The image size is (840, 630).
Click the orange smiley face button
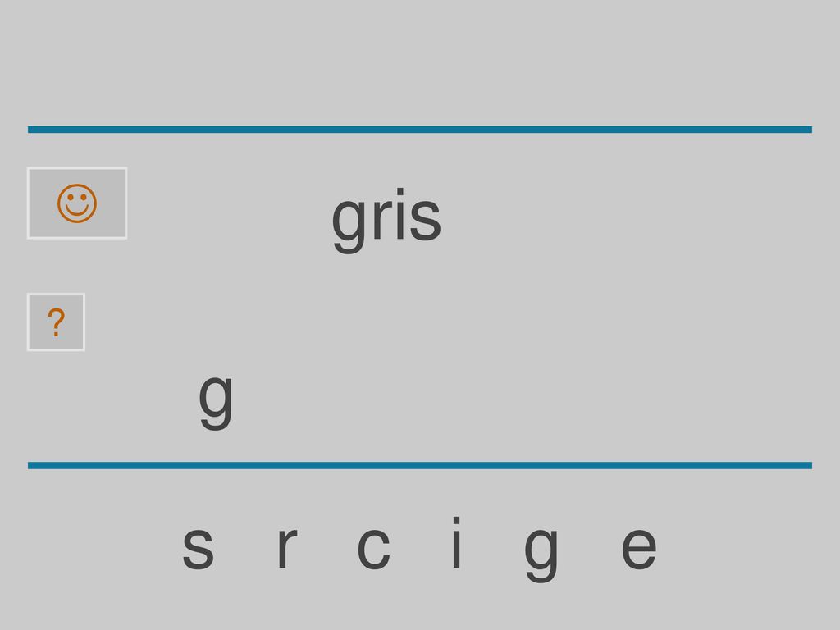(x=77, y=203)
